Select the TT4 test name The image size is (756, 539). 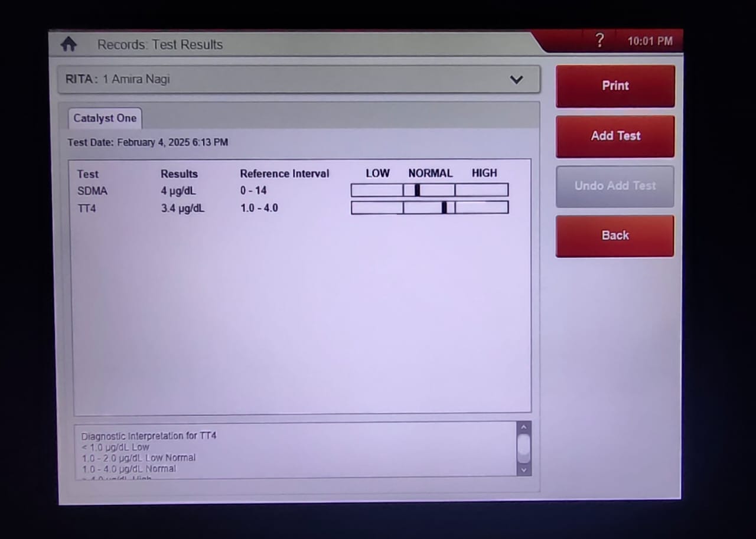[x=86, y=208]
